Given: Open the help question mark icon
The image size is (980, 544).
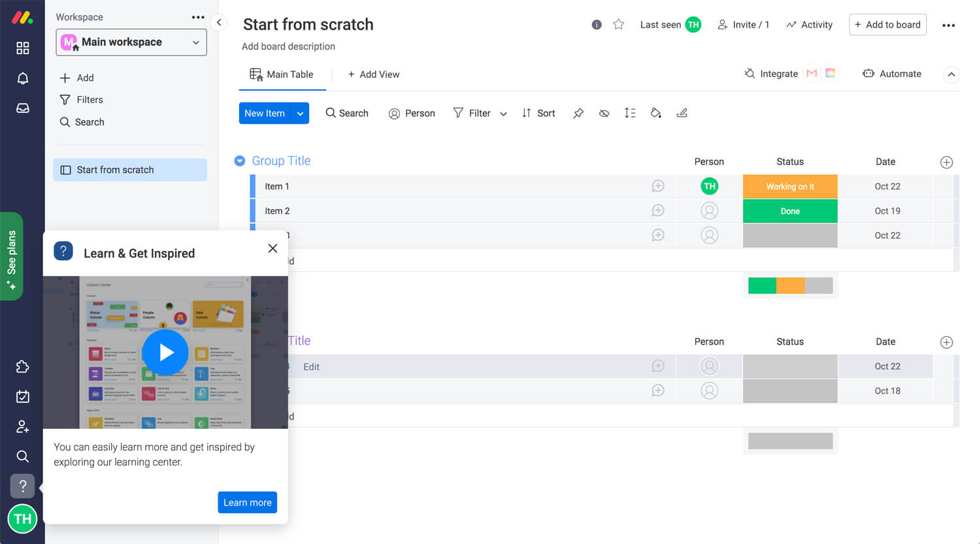Looking at the screenshot, I should 23,486.
